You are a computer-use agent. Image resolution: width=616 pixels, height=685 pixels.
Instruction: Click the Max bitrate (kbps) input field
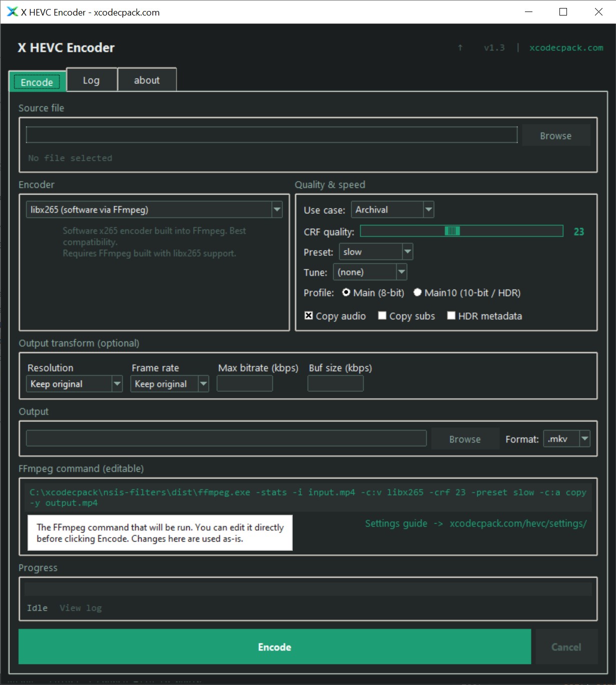click(245, 384)
